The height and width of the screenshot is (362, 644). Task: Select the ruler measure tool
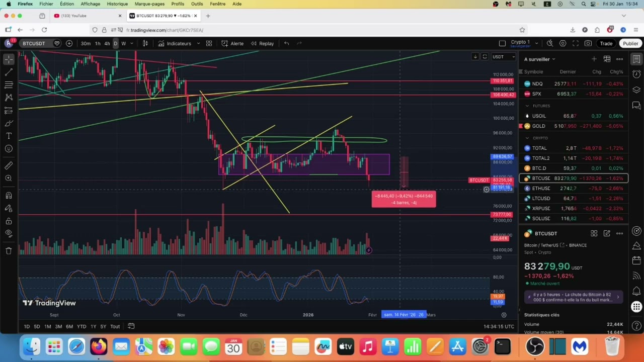pyautogui.click(x=9, y=165)
